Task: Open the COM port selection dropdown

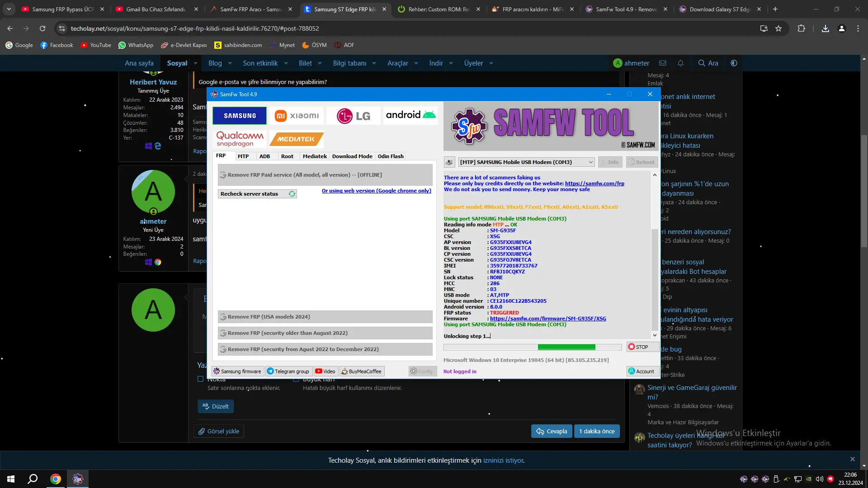Action: pyautogui.click(x=527, y=162)
